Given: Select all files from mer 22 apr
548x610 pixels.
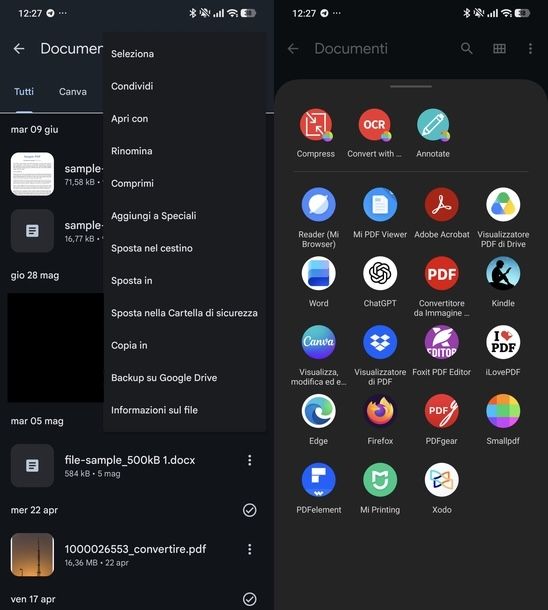Looking at the screenshot, I should (x=249, y=510).
